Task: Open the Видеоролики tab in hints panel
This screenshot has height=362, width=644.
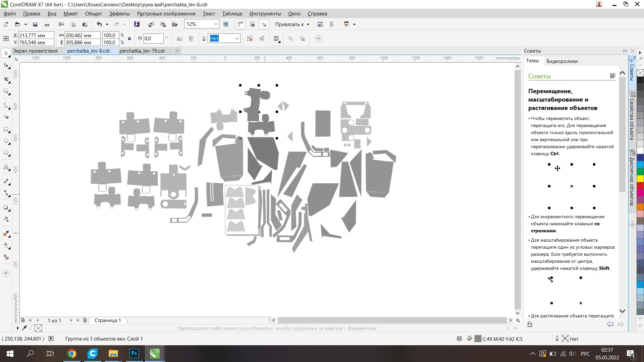Action: [x=562, y=61]
